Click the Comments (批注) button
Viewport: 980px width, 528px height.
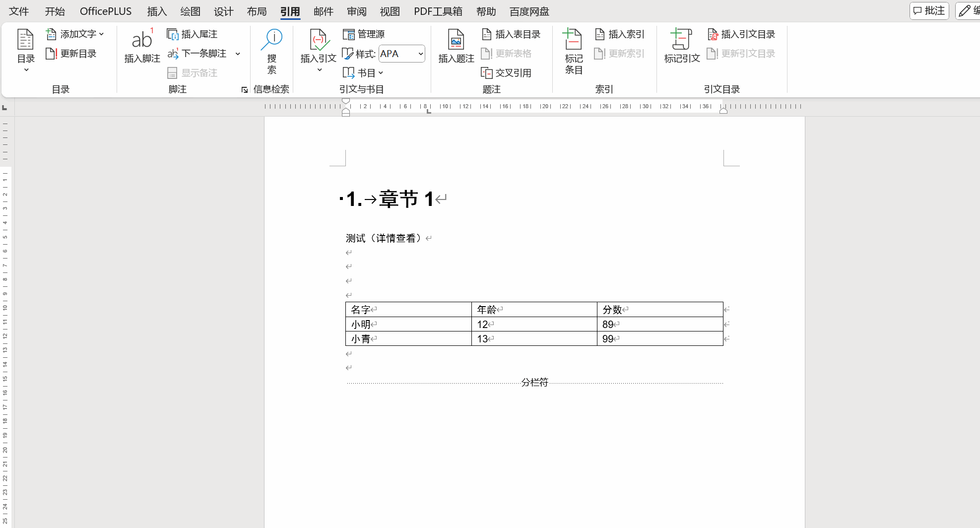pyautogui.click(x=929, y=11)
